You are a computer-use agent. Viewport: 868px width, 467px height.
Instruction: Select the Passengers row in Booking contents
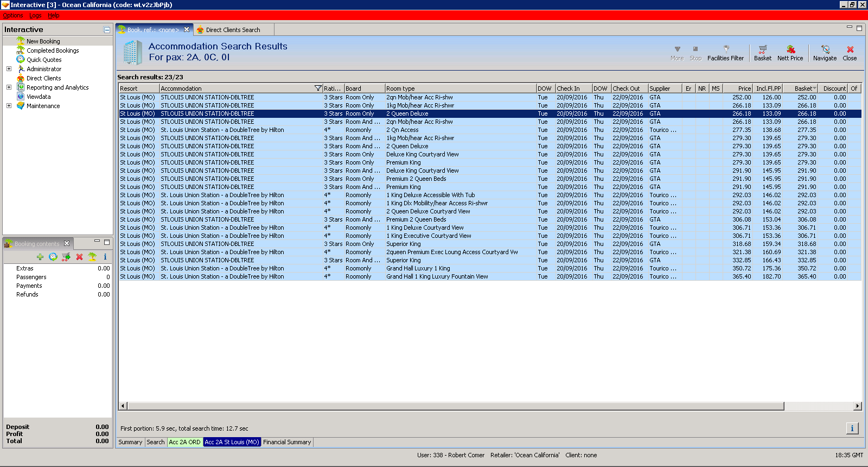[x=58, y=277]
